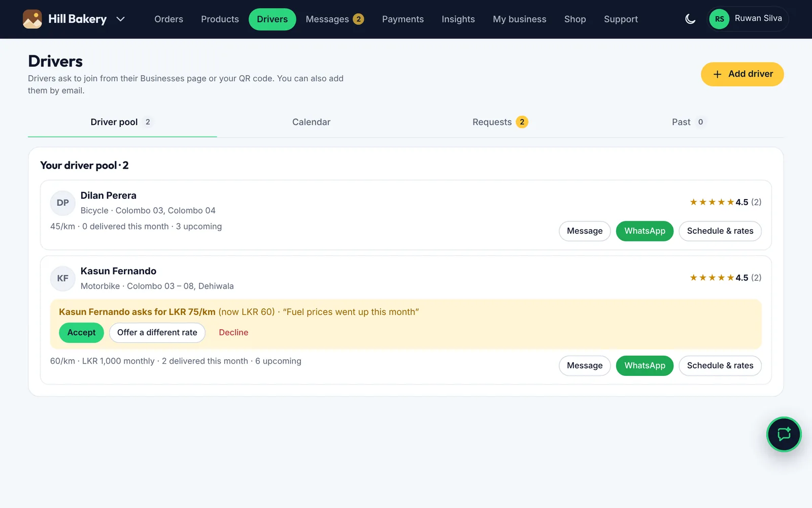This screenshot has width=812, height=508.
Task: Contact Kasun Fernando via WhatsApp
Action: coord(645,366)
